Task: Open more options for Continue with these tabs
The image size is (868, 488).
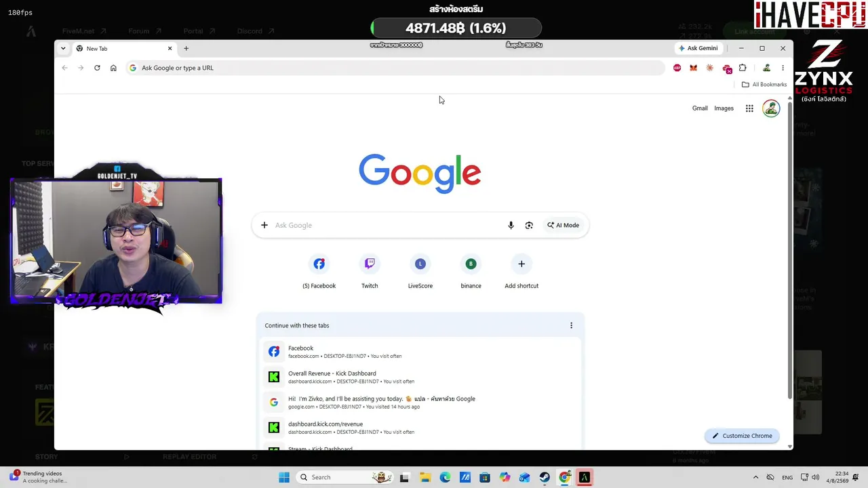Action: click(571, 325)
